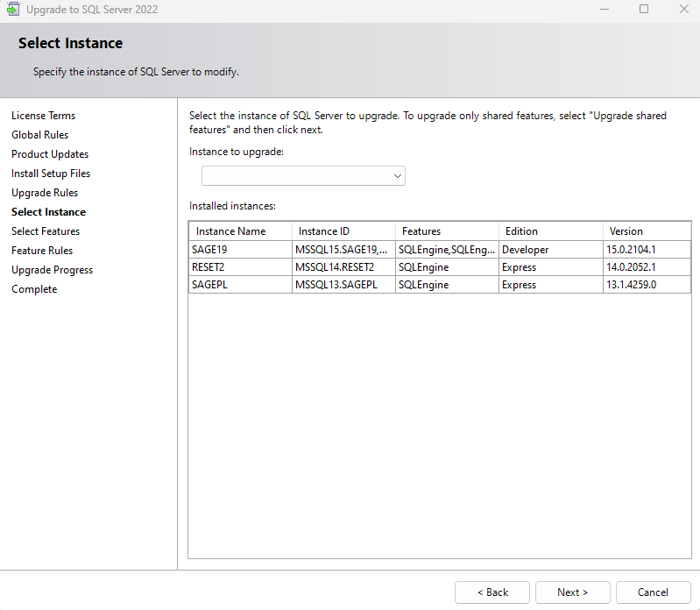Go to the Upgrade Progress step
700x610 pixels.
[x=53, y=270]
